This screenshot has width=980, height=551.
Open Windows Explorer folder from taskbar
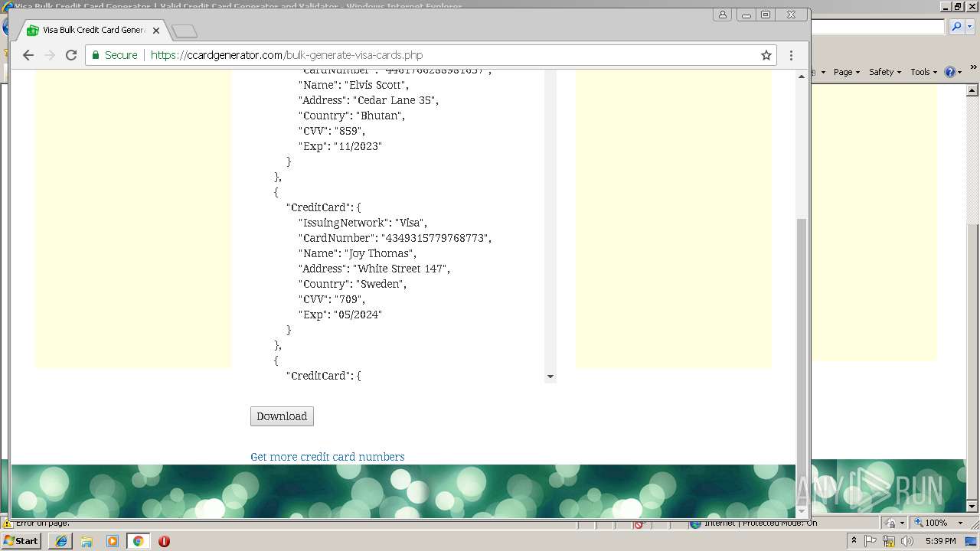tap(87, 540)
